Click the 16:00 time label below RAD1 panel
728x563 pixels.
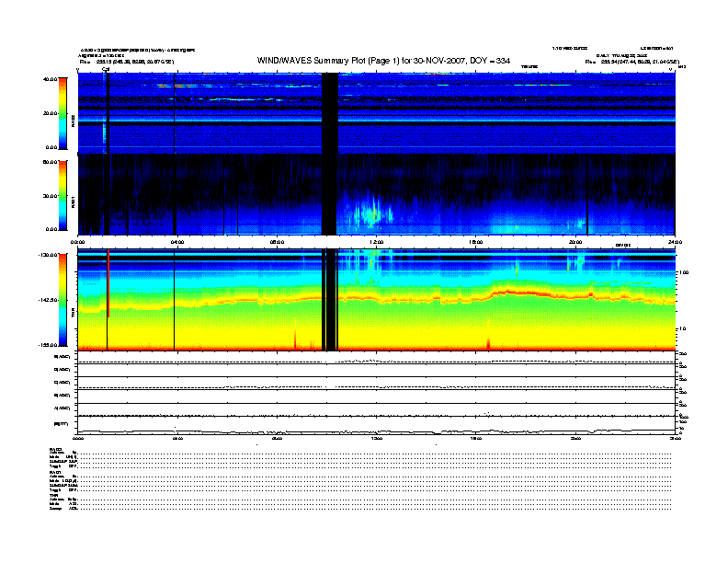(x=476, y=242)
